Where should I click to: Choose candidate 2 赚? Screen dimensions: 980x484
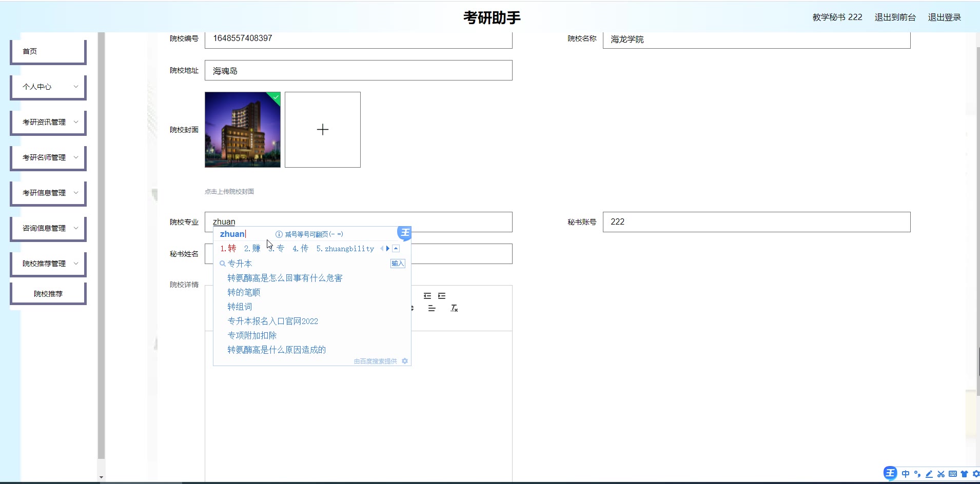pyautogui.click(x=252, y=249)
